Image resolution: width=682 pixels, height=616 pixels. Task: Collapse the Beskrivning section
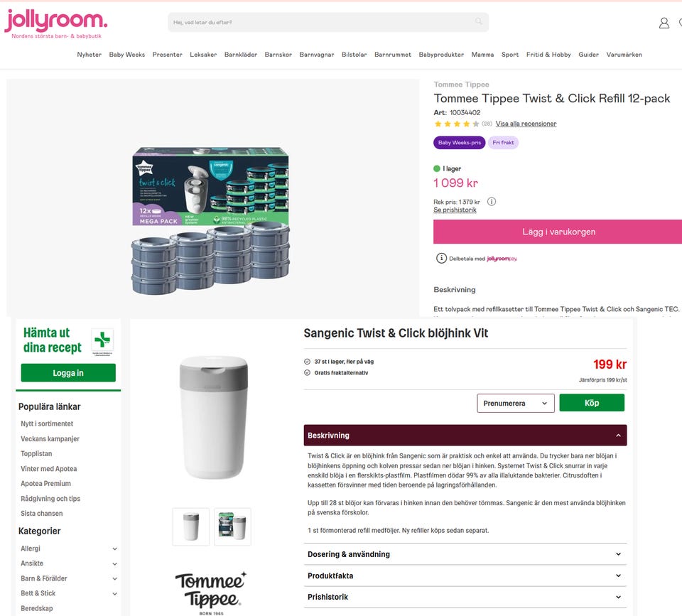tap(465, 436)
